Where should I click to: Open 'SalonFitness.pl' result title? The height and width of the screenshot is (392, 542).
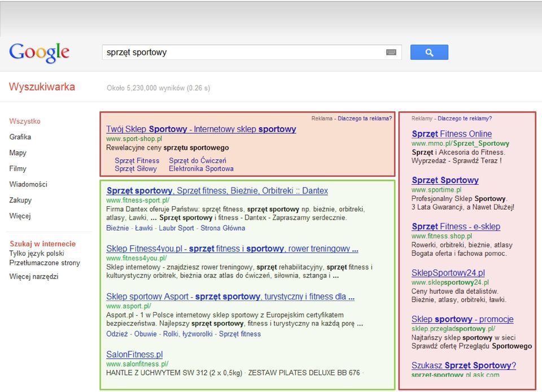pos(134,354)
